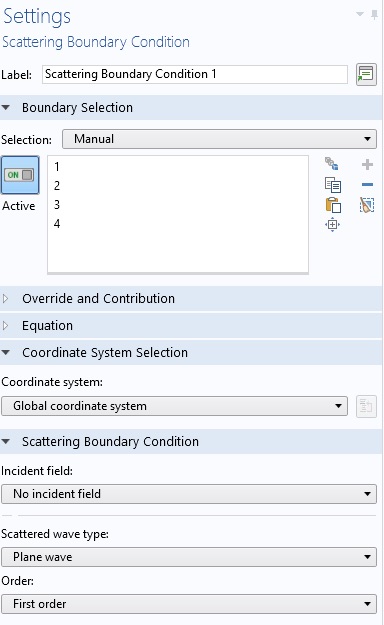Click the Paste Selection clipboard icon
The height and width of the screenshot is (625, 384).
333,205
